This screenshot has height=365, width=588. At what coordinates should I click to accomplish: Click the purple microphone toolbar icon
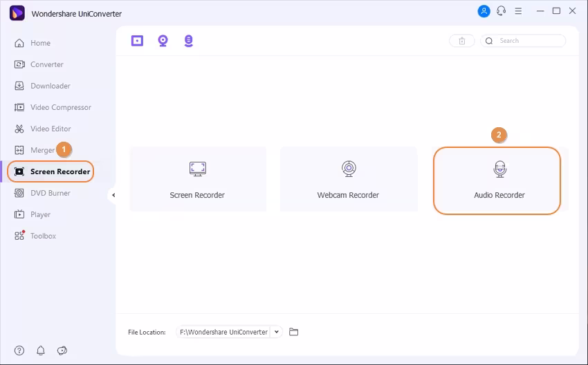189,41
